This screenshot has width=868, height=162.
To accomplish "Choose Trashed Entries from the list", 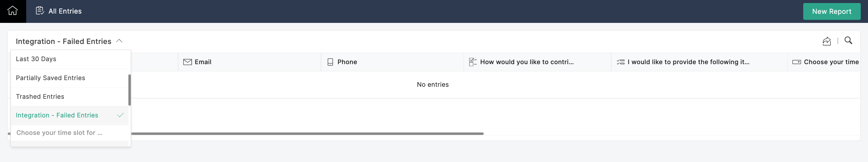I will click(x=40, y=97).
